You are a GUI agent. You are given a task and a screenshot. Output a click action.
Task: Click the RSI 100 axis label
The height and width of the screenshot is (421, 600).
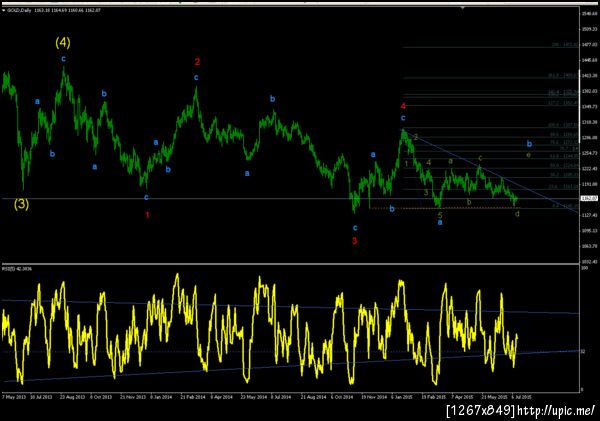584,268
